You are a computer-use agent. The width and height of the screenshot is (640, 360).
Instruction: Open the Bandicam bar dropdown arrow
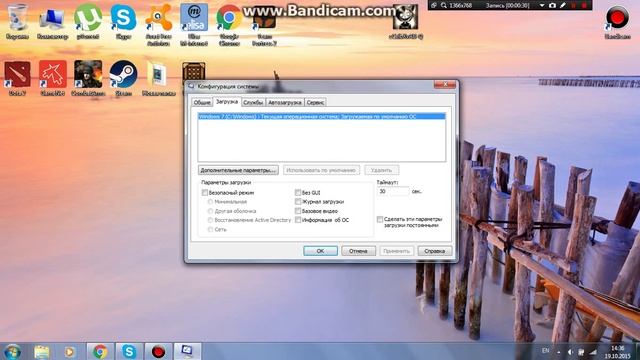(x=542, y=5)
